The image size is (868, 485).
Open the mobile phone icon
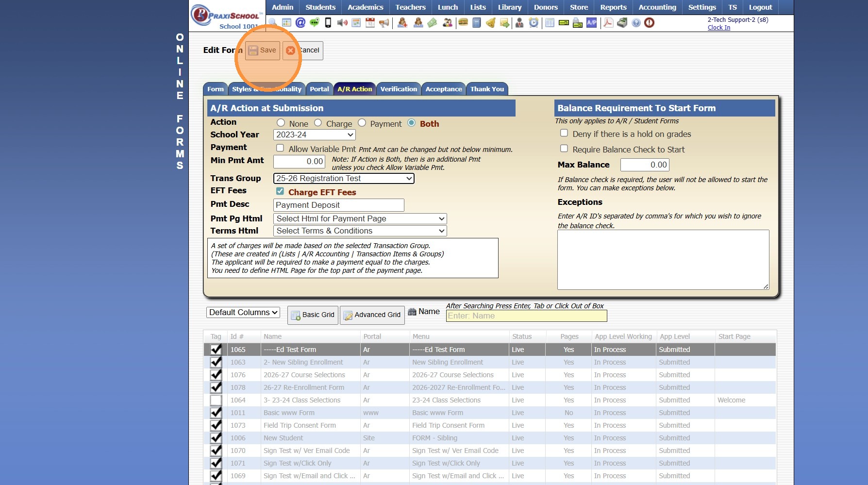tap(328, 23)
